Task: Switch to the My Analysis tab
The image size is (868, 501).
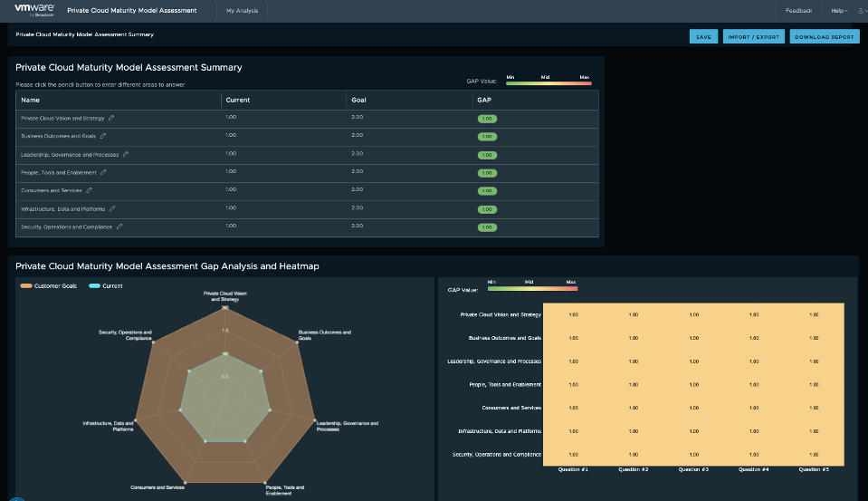Action: (x=242, y=11)
